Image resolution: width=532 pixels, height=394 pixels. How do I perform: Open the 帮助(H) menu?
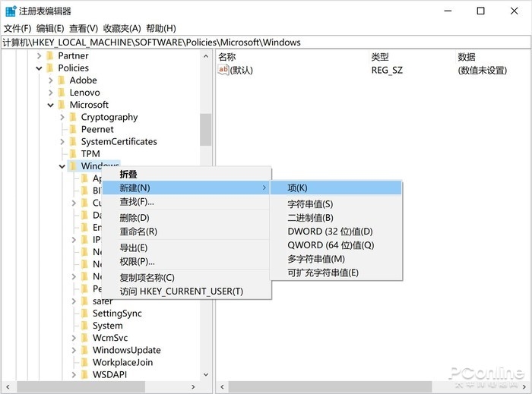(161, 28)
